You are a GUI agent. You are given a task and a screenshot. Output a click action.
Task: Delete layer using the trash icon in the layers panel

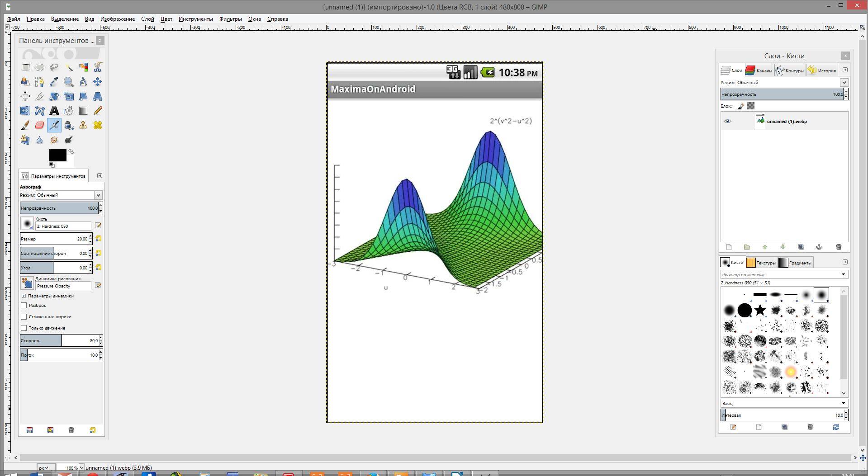tap(838, 247)
